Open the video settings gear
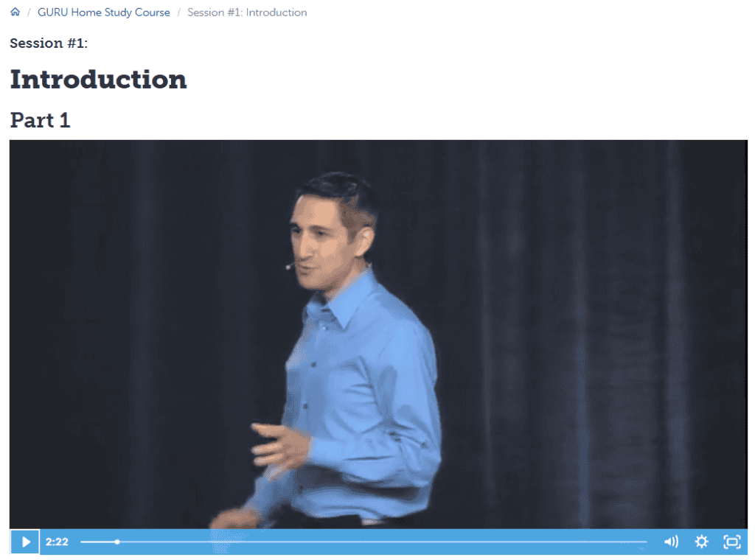 pos(702,542)
